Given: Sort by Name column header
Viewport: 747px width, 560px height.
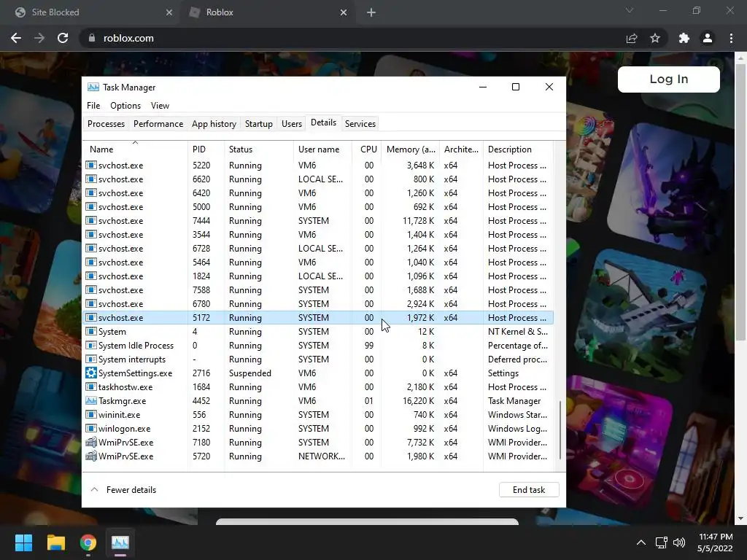Looking at the screenshot, I should click(x=135, y=149).
